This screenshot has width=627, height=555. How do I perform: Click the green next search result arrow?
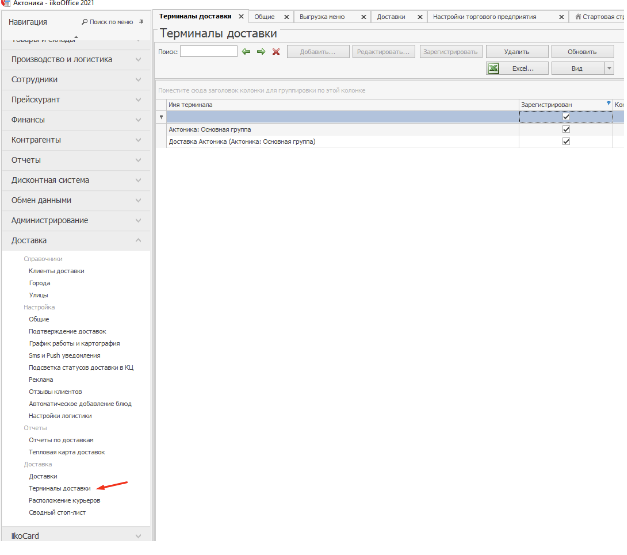coord(261,51)
